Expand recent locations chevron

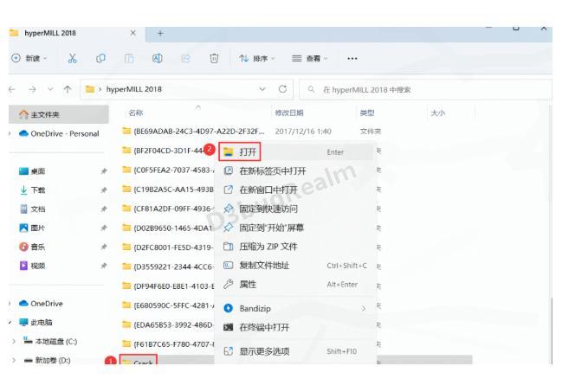pos(50,89)
